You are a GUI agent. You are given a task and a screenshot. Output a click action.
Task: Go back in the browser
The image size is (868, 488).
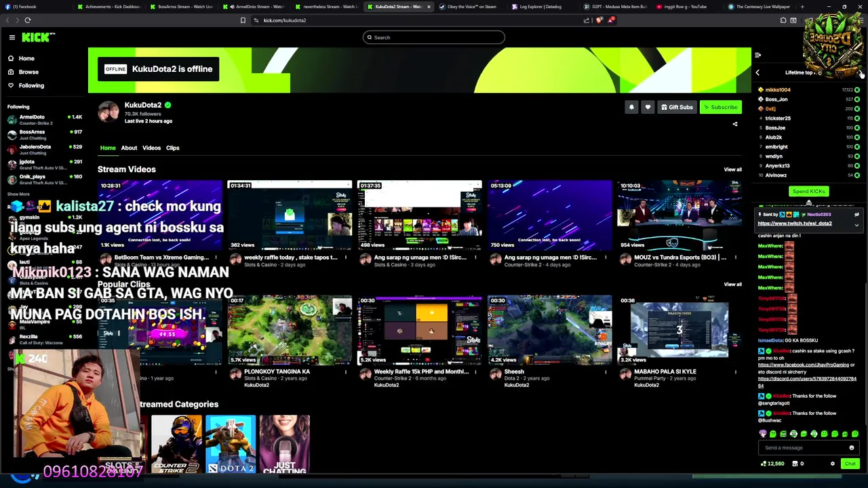click(x=7, y=20)
